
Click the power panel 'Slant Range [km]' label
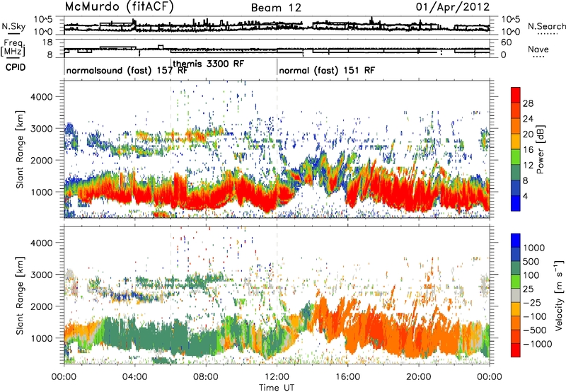(20, 149)
